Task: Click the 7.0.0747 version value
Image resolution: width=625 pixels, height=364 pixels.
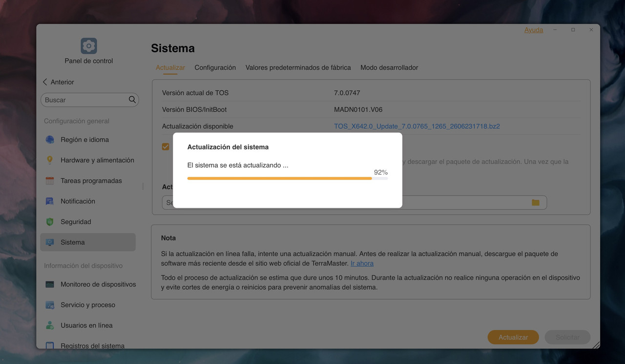Action: pos(347,93)
